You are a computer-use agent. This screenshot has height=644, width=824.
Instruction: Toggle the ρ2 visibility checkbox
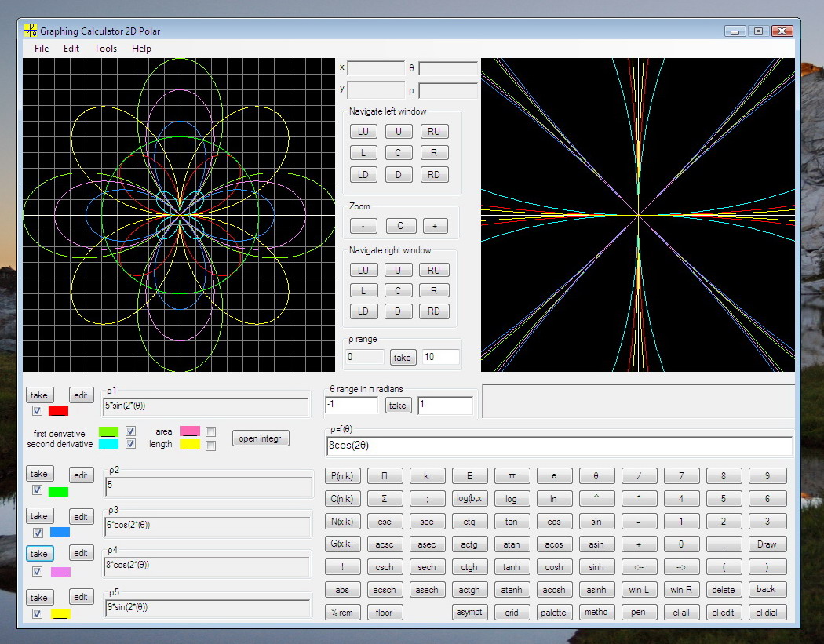coord(38,489)
